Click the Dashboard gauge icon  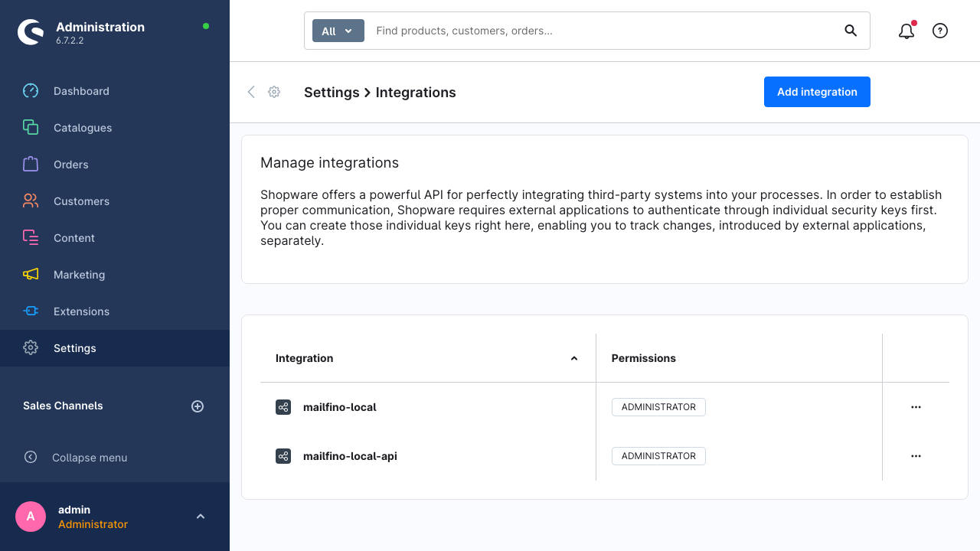[x=31, y=91]
